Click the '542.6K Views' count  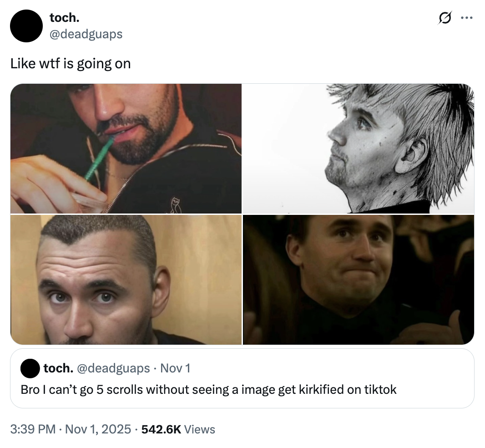coord(178,429)
